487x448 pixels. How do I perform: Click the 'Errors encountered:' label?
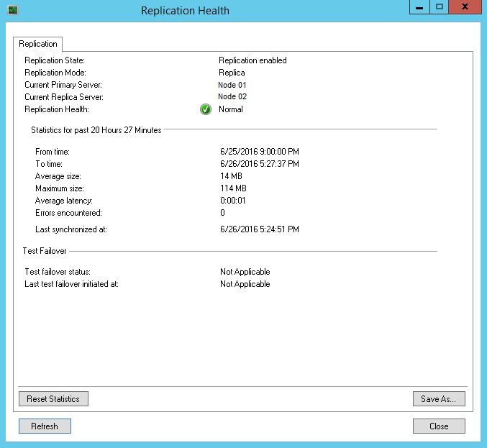[x=68, y=213]
